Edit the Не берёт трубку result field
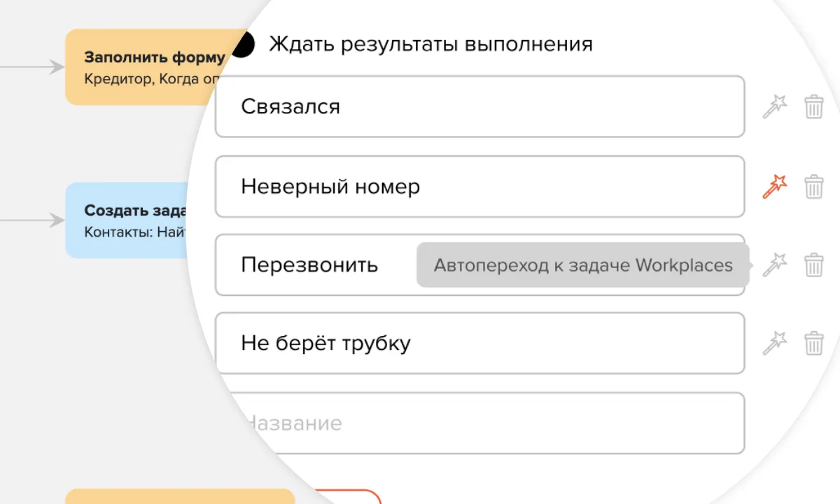This screenshot has width=840, height=504. [x=479, y=343]
